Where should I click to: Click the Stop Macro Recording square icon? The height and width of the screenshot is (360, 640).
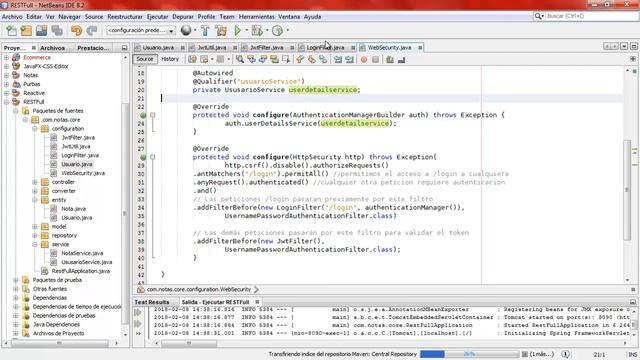376,60
